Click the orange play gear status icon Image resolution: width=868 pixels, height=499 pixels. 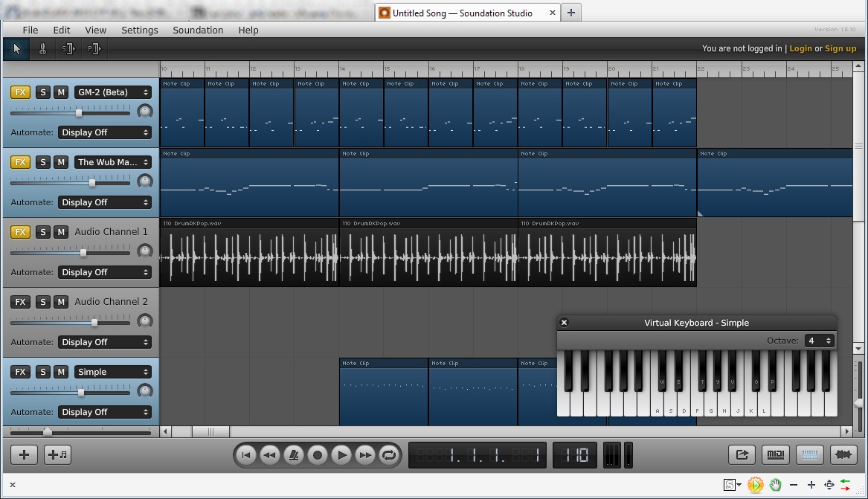755,485
